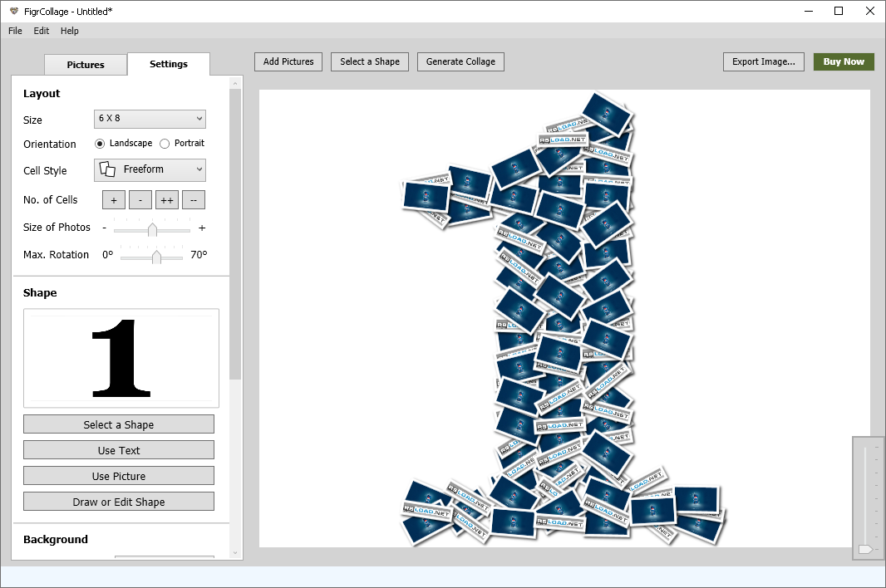Click the plus sign beside Size of Photos
Screen dimensions: 886x588
202,228
